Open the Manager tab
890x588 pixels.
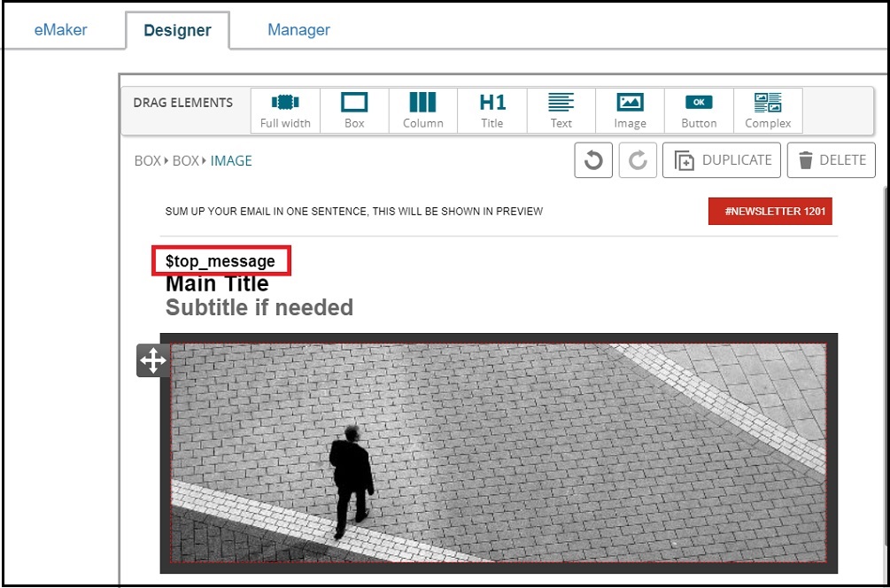click(x=298, y=30)
